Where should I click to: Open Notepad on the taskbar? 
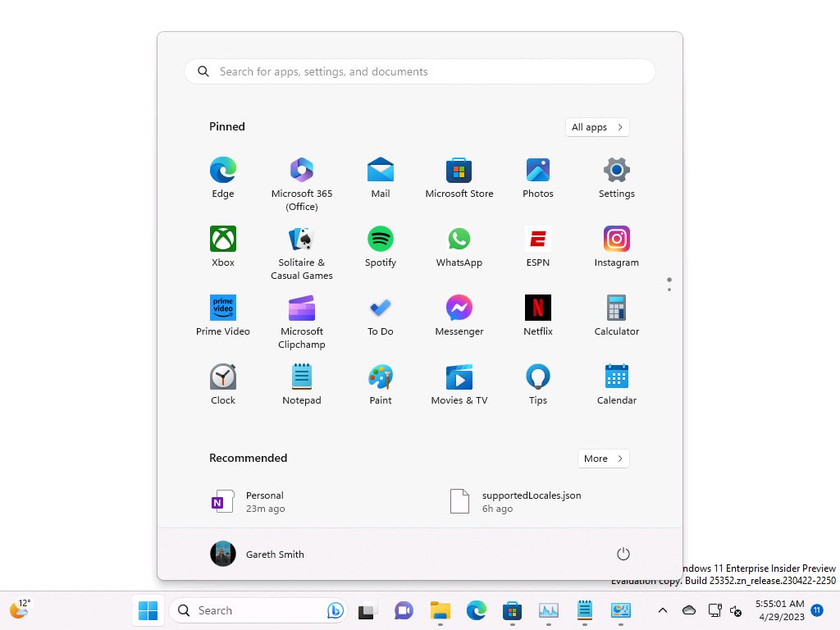point(584,610)
